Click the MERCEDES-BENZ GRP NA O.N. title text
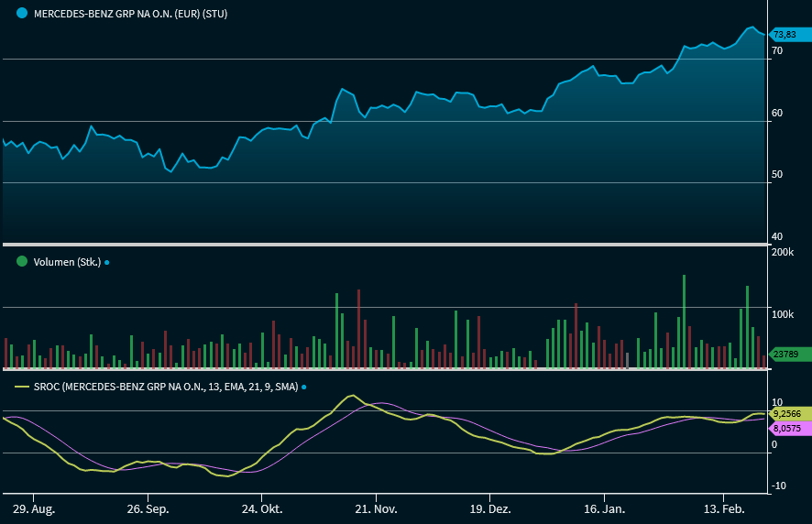 (130, 14)
